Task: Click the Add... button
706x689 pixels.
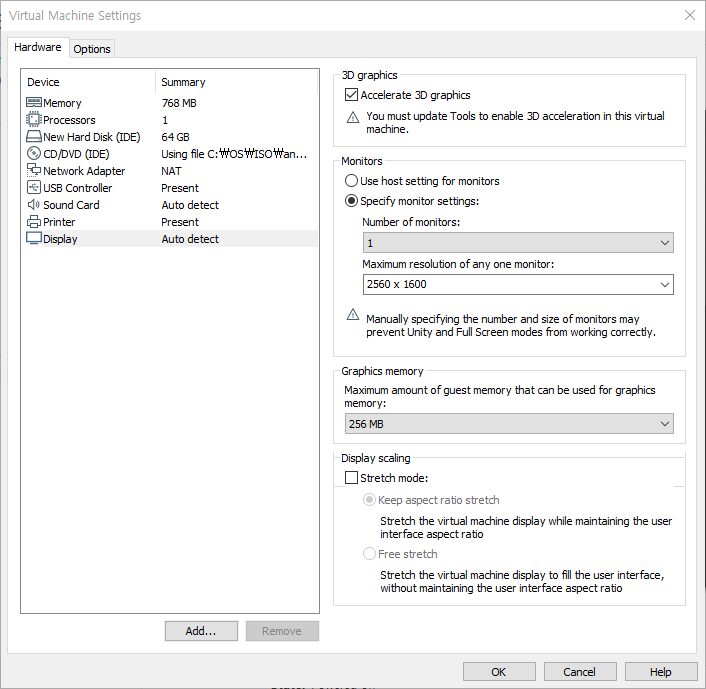Action: click(x=201, y=631)
